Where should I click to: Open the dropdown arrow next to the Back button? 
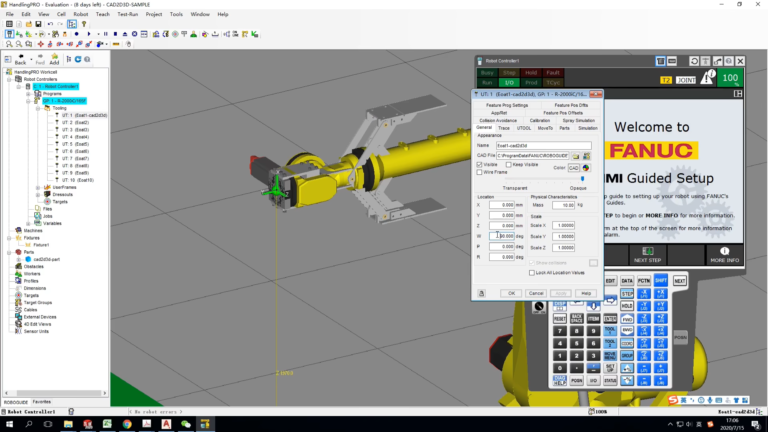point(31,59)
